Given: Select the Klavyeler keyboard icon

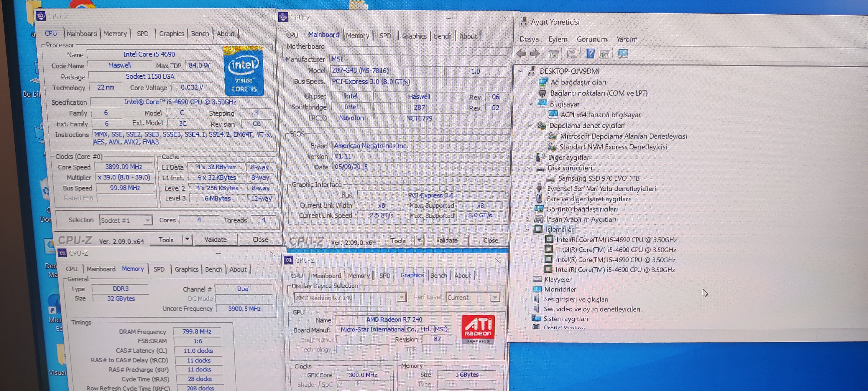Looking at the screenshot, I should click(538, 279).
